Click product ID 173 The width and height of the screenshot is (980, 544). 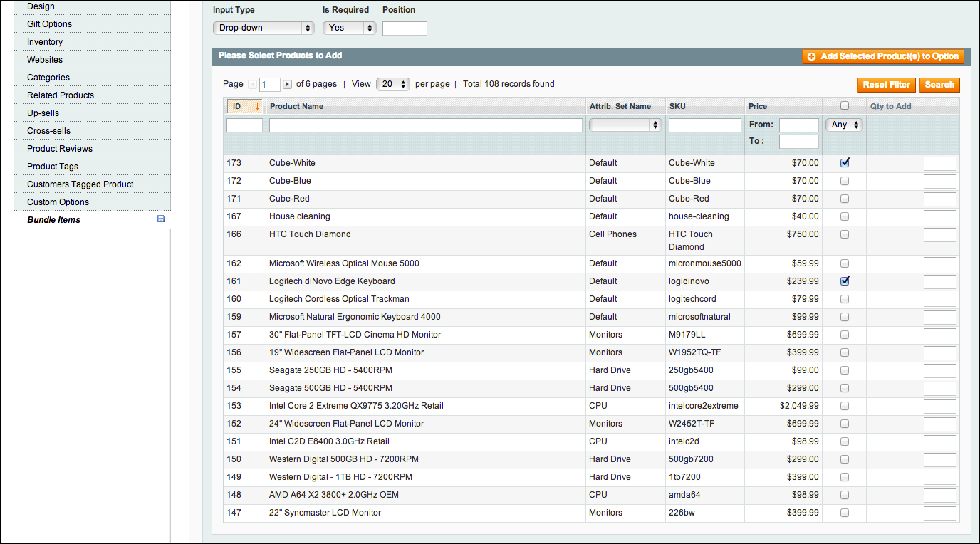coord(234,163)
